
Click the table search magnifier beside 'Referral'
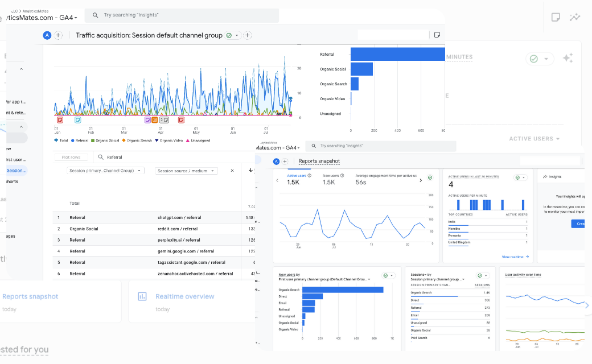pyautogui.click(x=101, y=157)
